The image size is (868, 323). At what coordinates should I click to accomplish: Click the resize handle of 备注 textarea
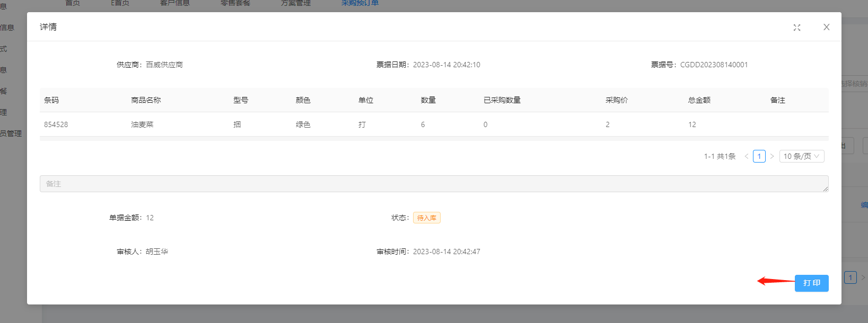pos(825,189)
